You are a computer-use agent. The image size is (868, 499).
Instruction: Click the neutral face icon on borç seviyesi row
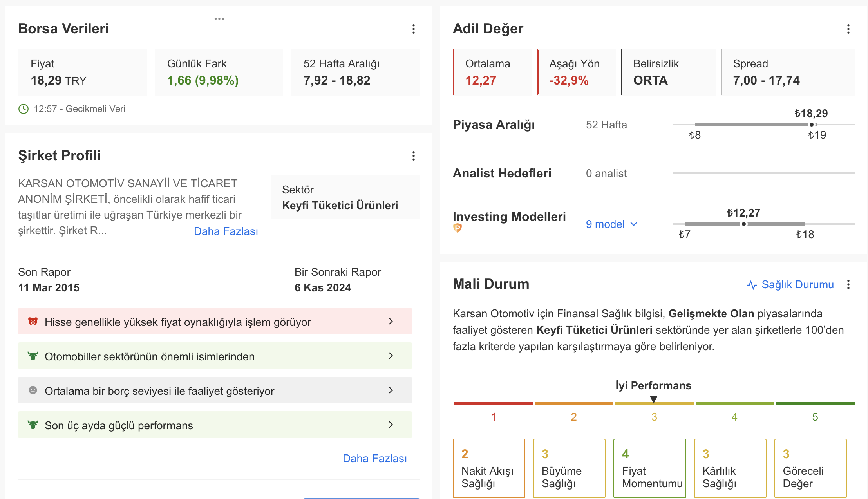(33, 390)
